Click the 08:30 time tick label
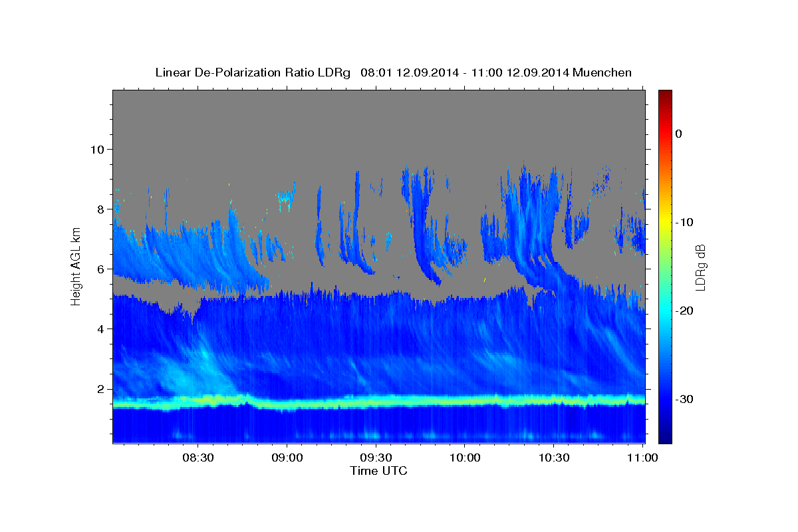 coord(198,458)
